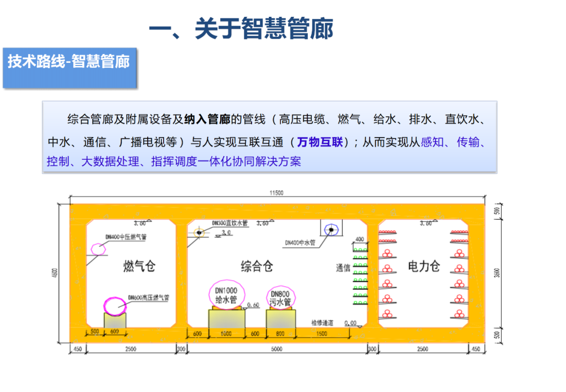566x392 pixels.
Task: Click the 'DN400中水管' label
Action: tap(300, 243)
